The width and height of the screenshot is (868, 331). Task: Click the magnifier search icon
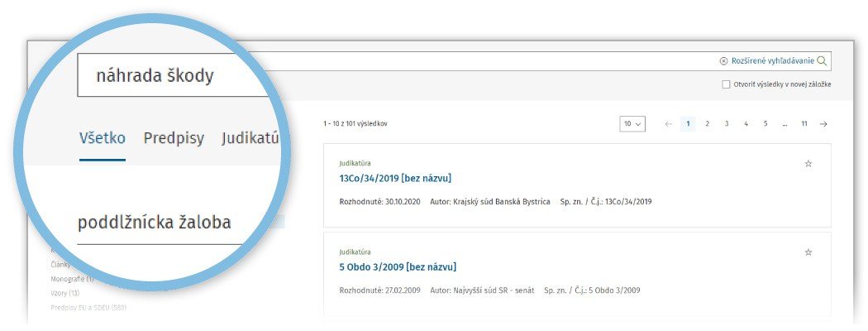[822, 61]
